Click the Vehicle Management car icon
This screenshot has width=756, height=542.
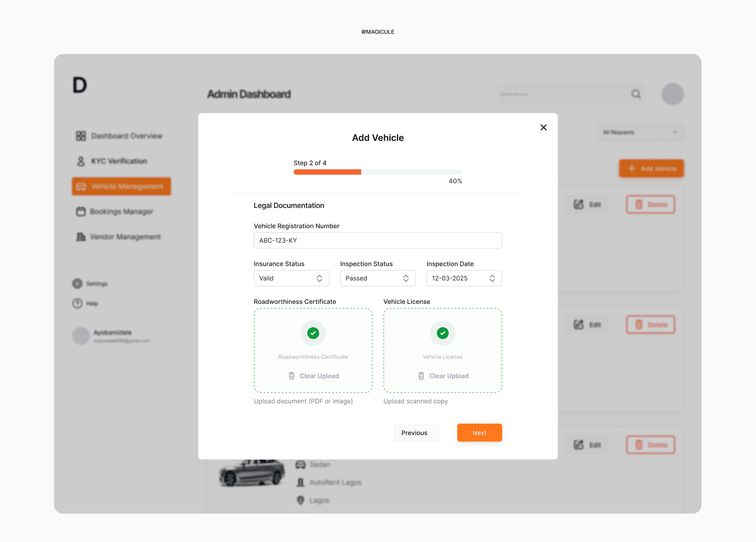coord(81,186)
